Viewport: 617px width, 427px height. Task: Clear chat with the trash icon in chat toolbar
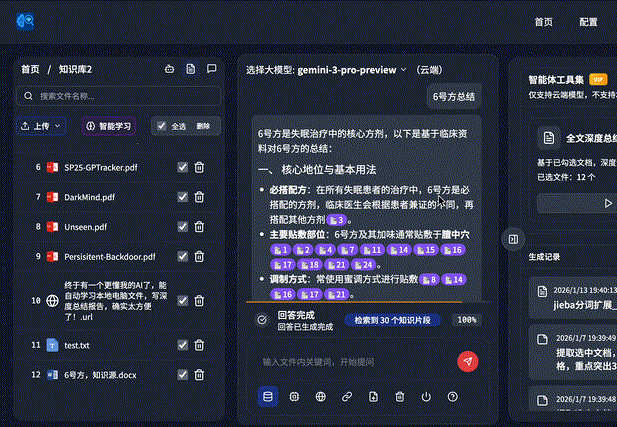click(x=400, y=397)
